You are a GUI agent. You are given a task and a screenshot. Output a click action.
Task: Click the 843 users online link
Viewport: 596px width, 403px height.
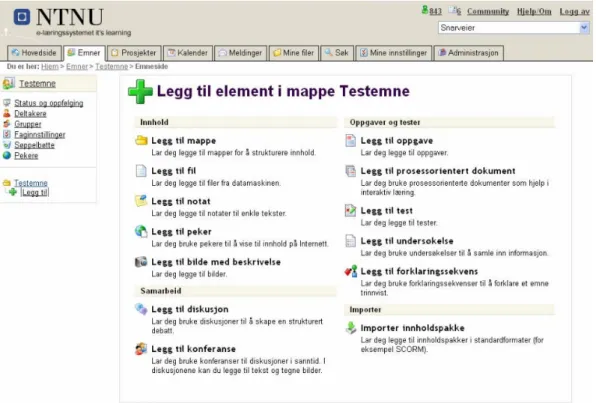[x=436, y=11]
